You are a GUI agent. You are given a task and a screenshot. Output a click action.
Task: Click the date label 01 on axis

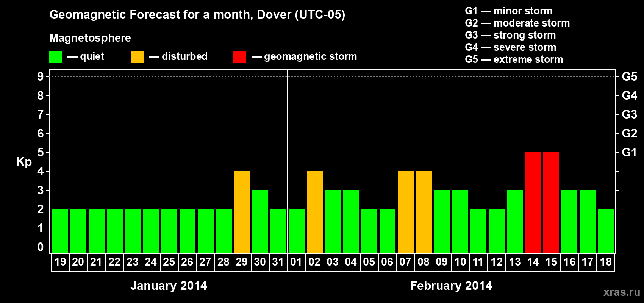point(296,262)
